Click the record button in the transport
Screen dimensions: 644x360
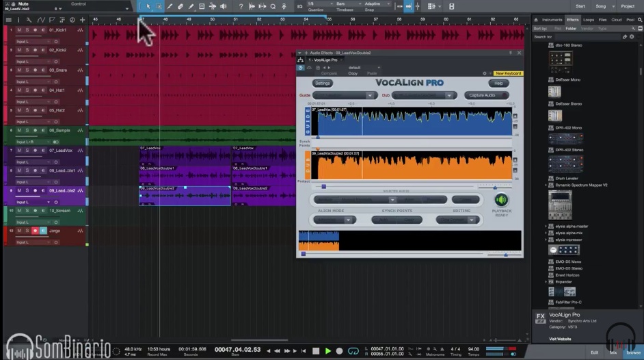tap(339, 351)
